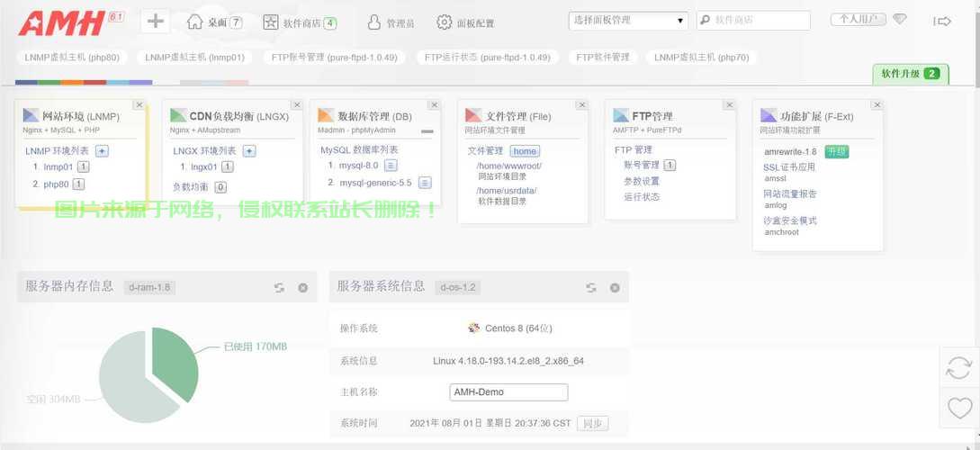Click the 主机名称 field containing AMH-Demo

508,391
